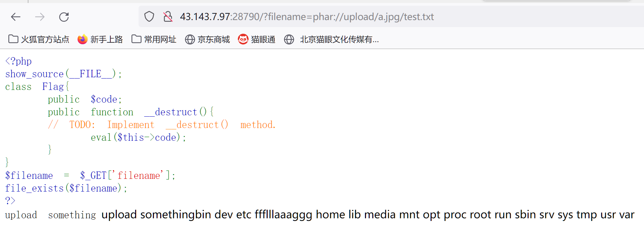
Task: Click the show_source(__FILE__) line
Action: (64, 74)
